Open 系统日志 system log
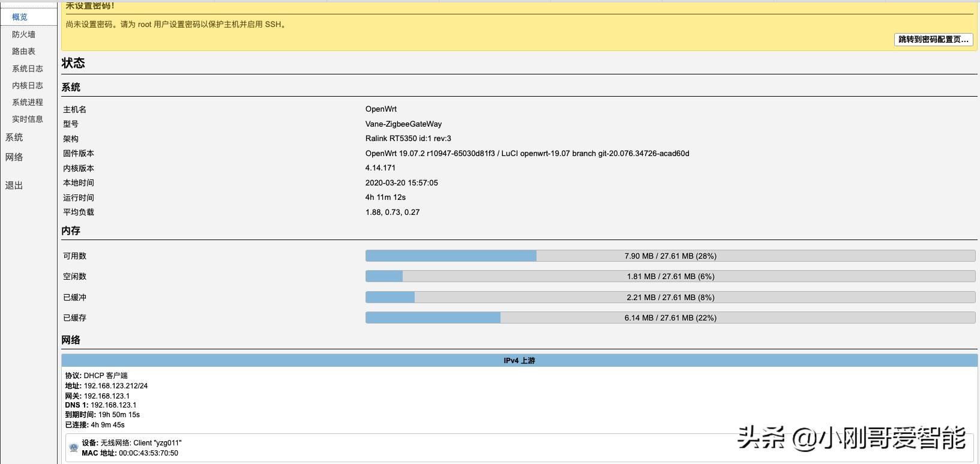 [27, 68]
